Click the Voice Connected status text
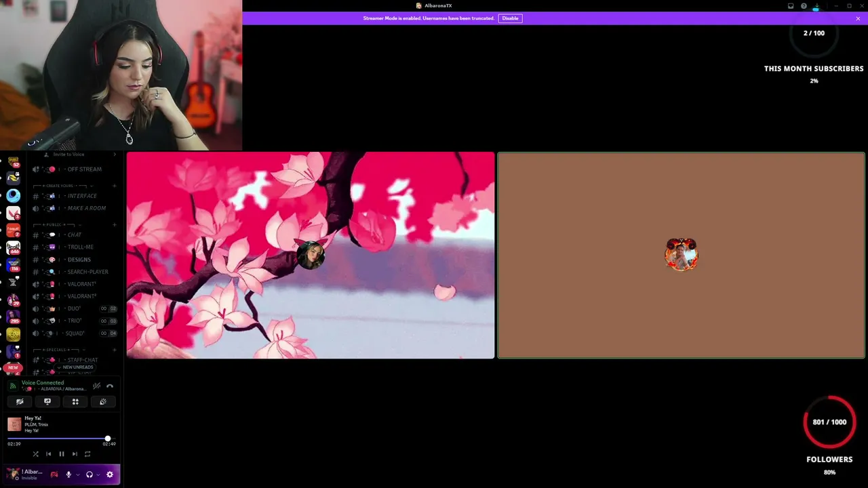868x488 pixels. click(x=43, y=383)
